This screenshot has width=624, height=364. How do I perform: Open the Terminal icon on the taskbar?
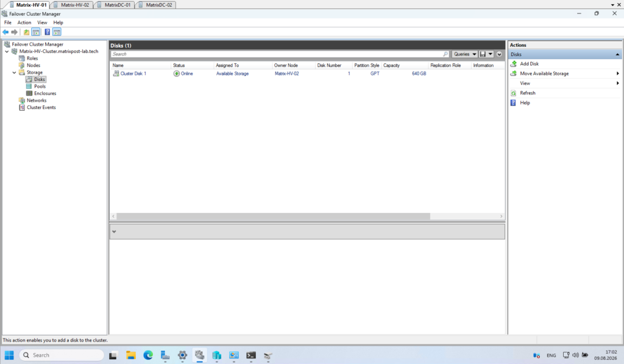tap(251, 355)
